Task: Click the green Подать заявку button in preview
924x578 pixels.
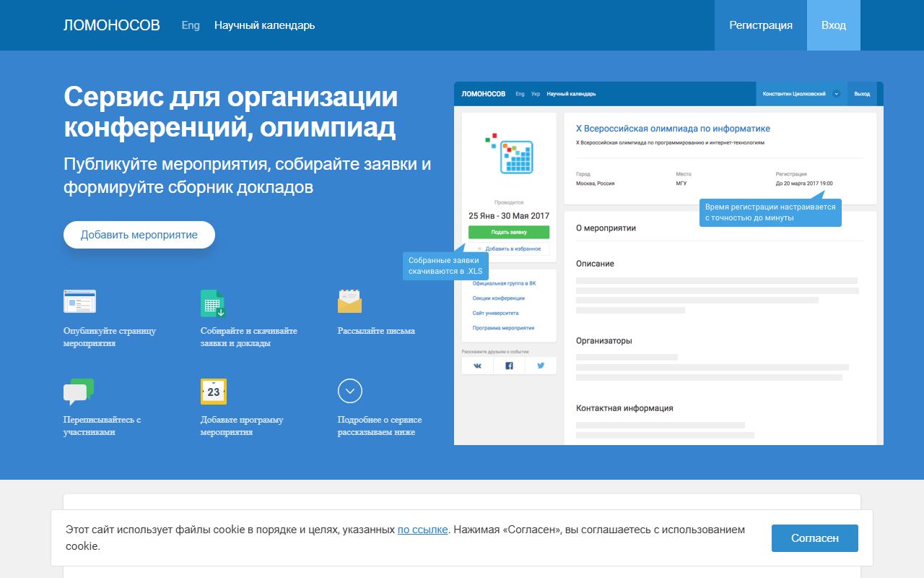Action: [509, 233]
